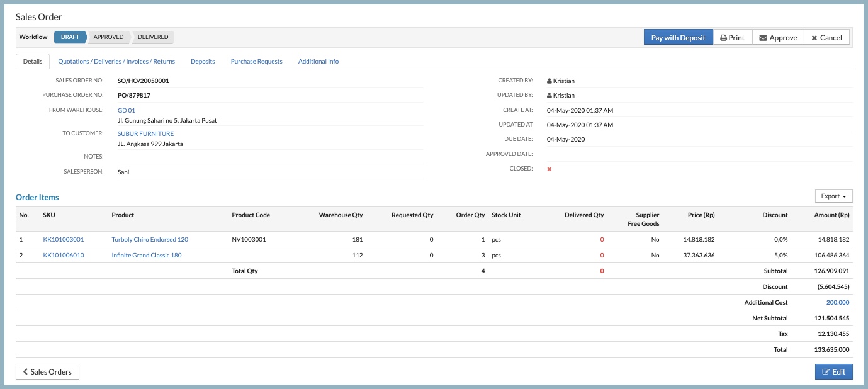The image size is (868, 389).
Task: Open the Purchase Requests tab
Action: pyautogui.click(x=256, y=62)
